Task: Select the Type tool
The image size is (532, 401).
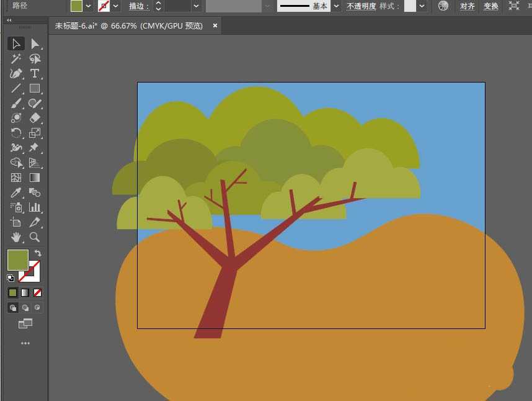Action: (x=35, y=73)
